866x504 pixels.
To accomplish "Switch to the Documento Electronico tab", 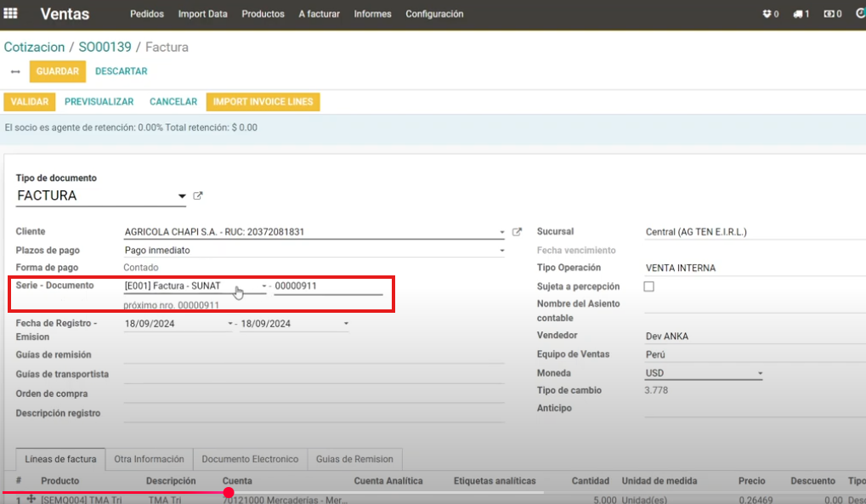I will 251,459.
